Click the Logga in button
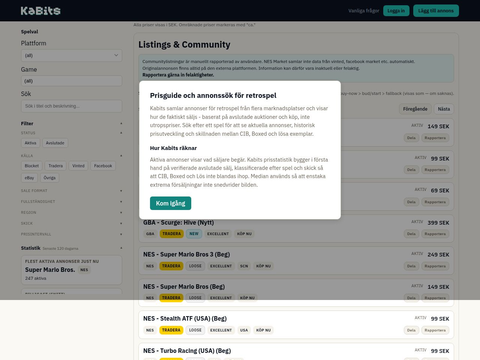480x360 pixels. click(x=396, y=11)
